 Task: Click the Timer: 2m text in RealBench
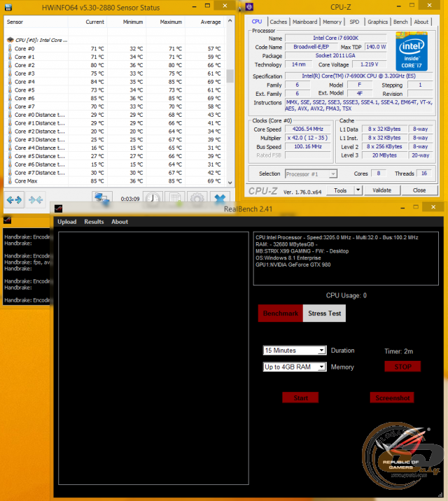(x=398, y=351)
